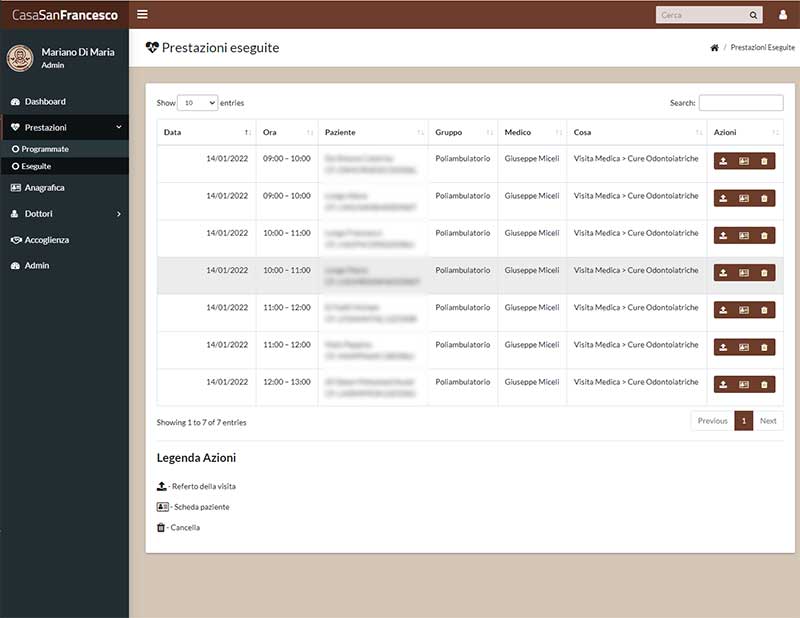The height and width of the screenshot is (618, 800).
Task: Upload referto in the highlighted grey row
Action: pyautogui.click(x=723, y=273)
